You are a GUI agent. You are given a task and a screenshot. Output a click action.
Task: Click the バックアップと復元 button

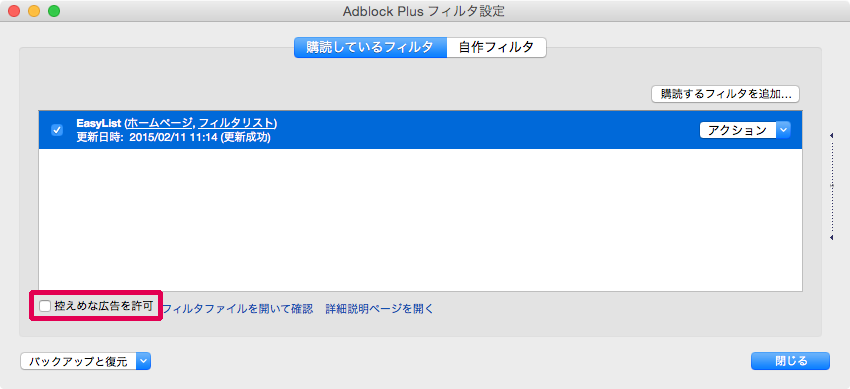tap(79, 361)
